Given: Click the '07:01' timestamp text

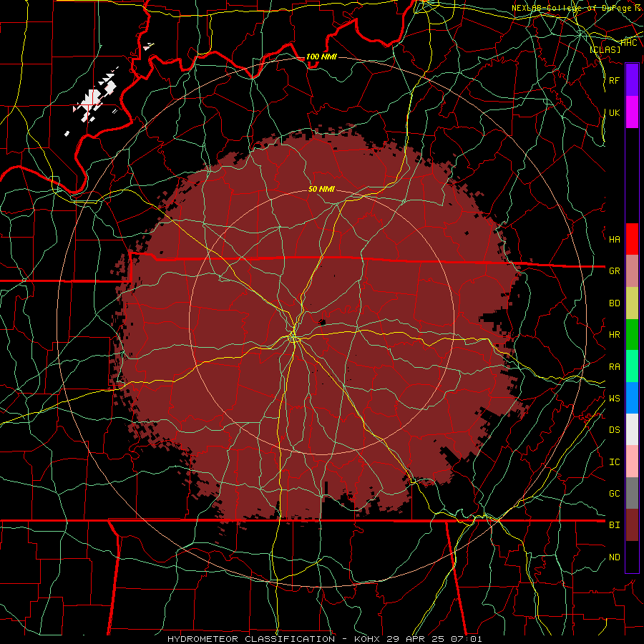Looking at the screenshot, I should tap(467, 639).
